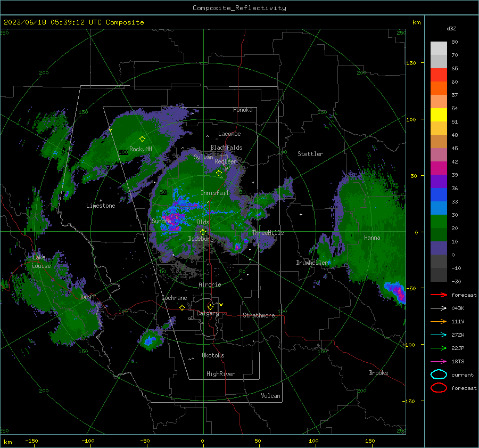Click the Strathmore label
This screenshot has height=448, width=479.
click(x=259, y=315)
